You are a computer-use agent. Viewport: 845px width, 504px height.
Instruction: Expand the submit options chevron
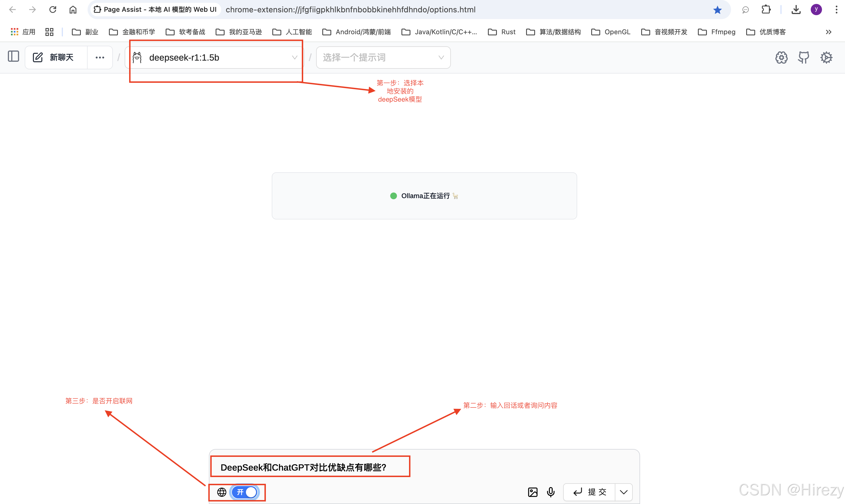[x=624, y=492]
